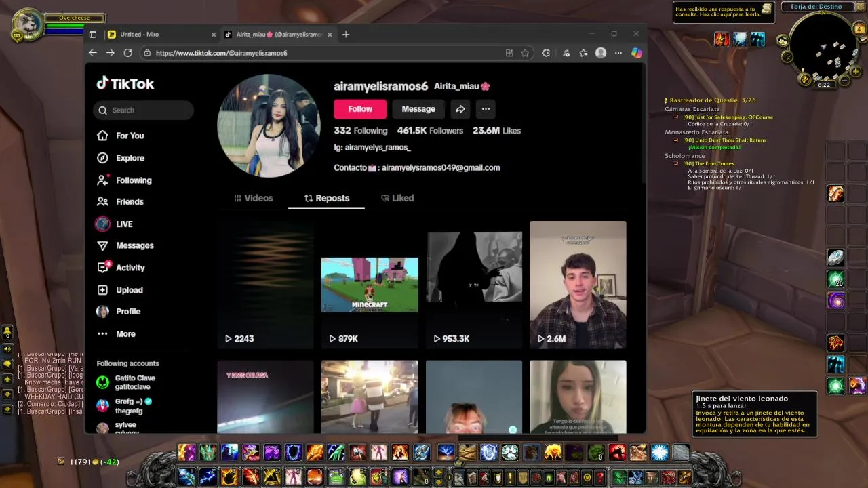
Task: Open the media control icon in Edge
Action: tap(566, 53)
